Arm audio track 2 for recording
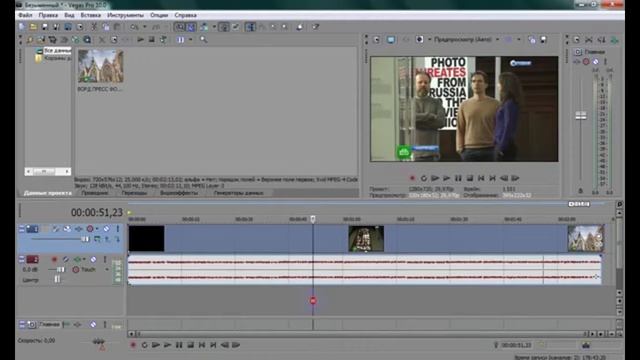This screenshot has height=360, width=640. [x=54, y=259]
